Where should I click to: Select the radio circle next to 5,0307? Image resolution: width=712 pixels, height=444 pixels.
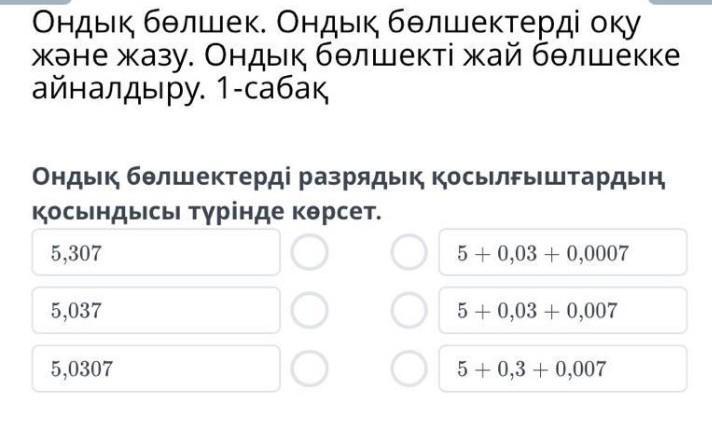[310, 369]
